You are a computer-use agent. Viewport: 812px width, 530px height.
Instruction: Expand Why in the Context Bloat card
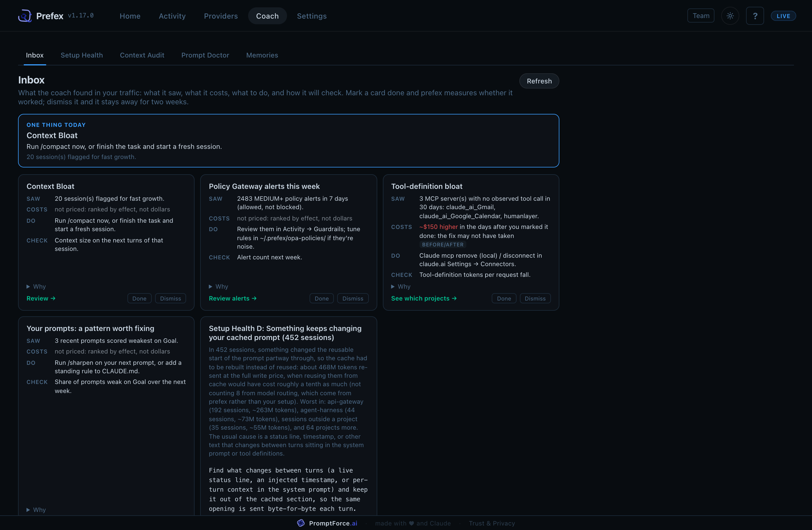click(x=36, y=286)
